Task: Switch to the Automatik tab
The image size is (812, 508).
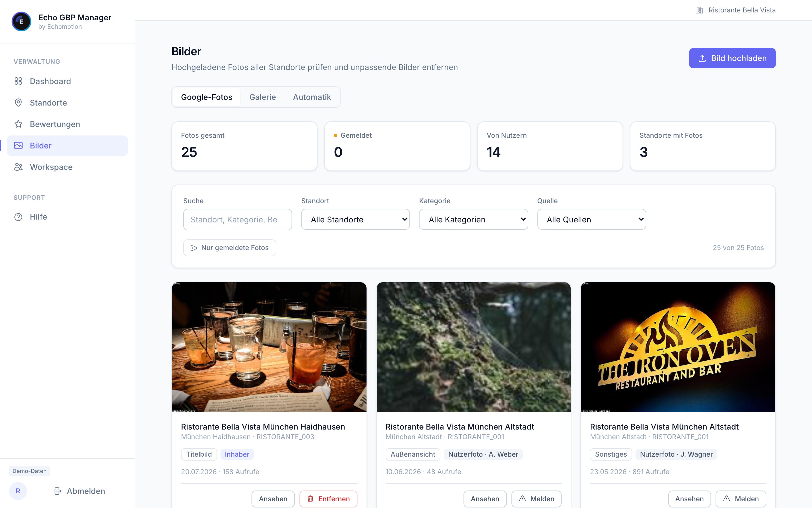Action: pos(312,97)
